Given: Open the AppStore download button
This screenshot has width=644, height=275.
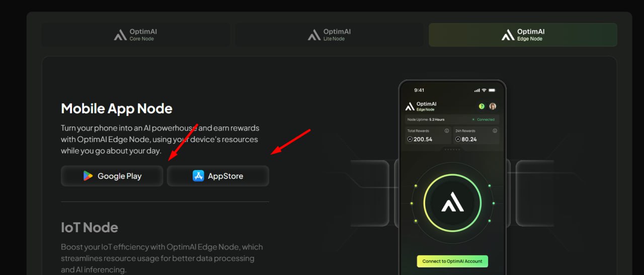Looking at the screenshot, I should pyautogui.click(x=218, y=176).
